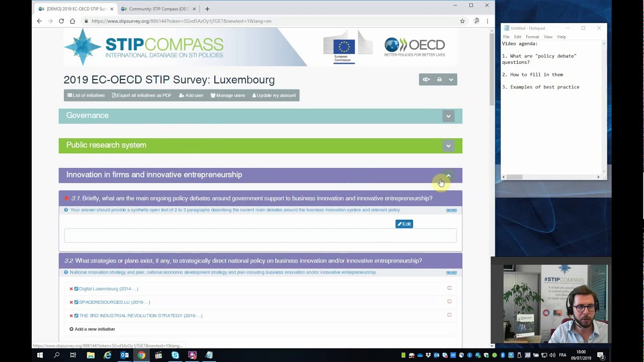Viewport: 644px width, 362px height.
Task: Open Chrome's three-dot menu
Action: (487, 21)
